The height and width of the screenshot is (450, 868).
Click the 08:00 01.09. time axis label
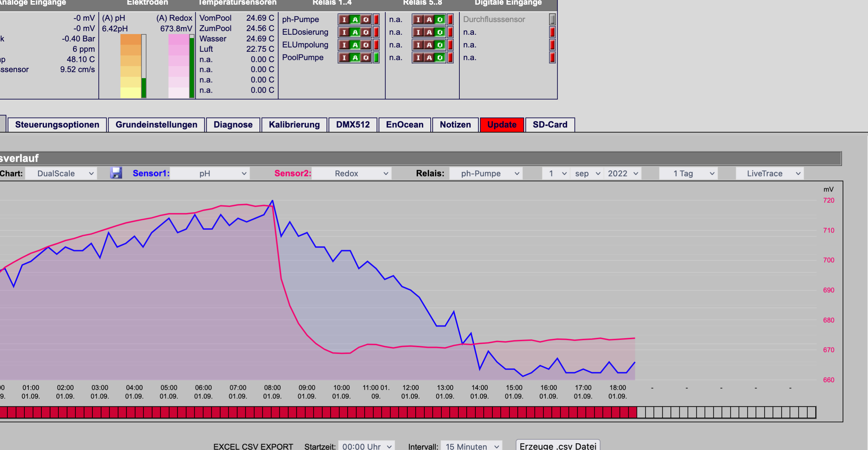tap(272, 392)
